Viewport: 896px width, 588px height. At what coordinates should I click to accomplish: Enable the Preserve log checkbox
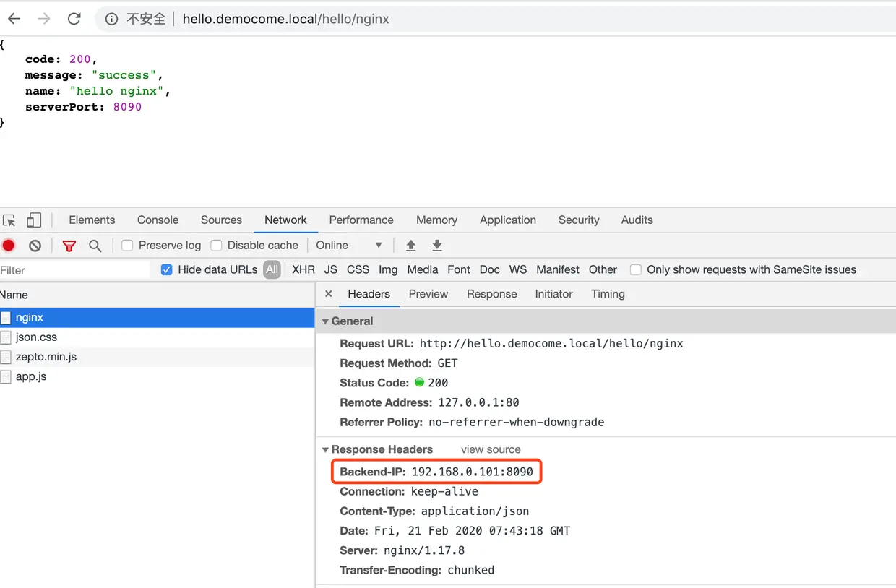tap(127, 246)
